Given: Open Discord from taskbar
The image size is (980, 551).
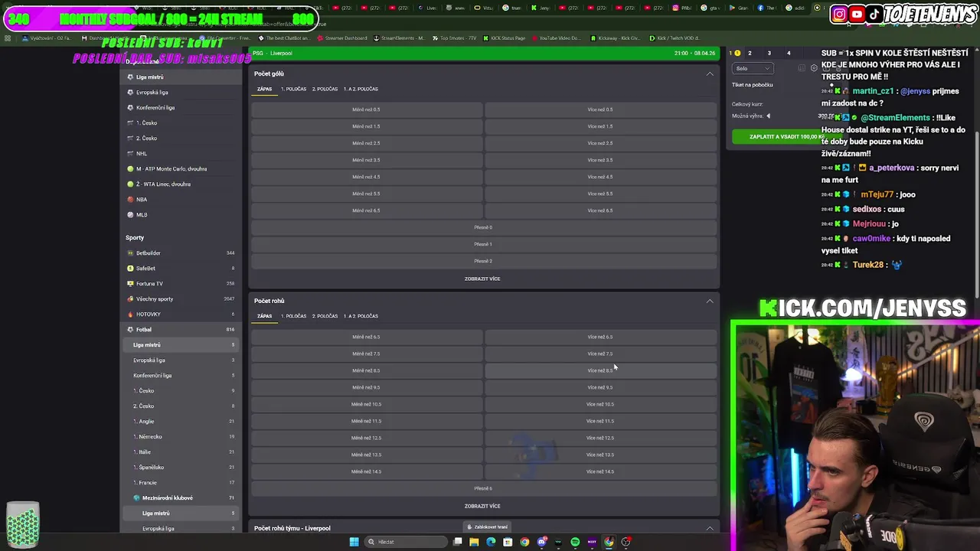Looking at the screenshot, I should 541,542.
